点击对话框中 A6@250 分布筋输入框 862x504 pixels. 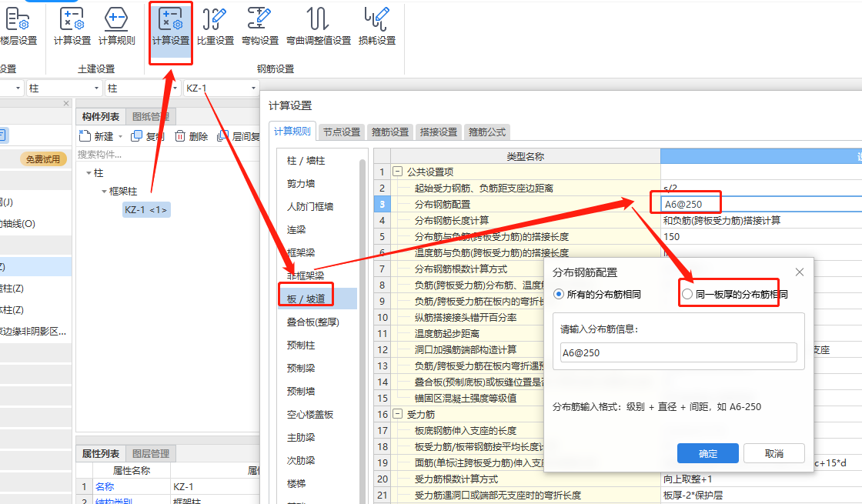(677, 352)
